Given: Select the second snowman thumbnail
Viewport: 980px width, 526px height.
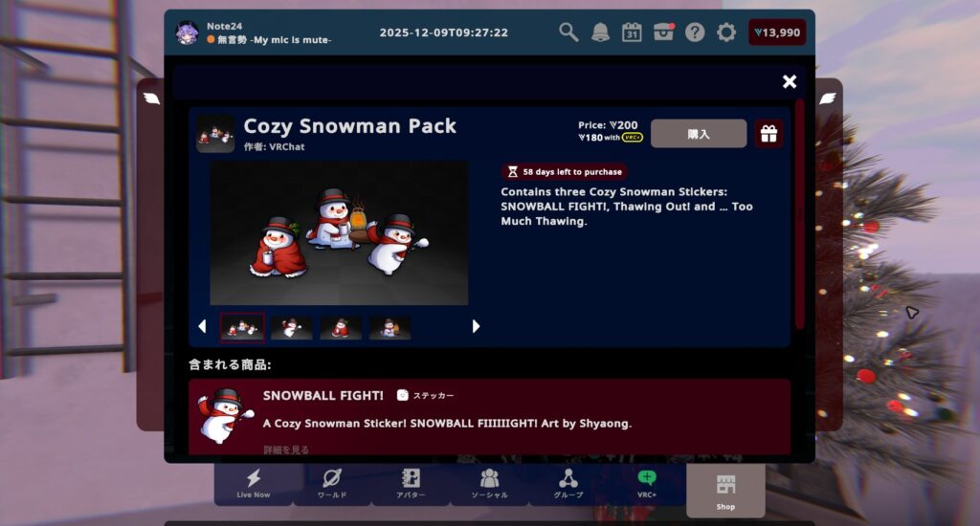Looking at the screenshot, I should pyautogui.click(x=291, y=327).
